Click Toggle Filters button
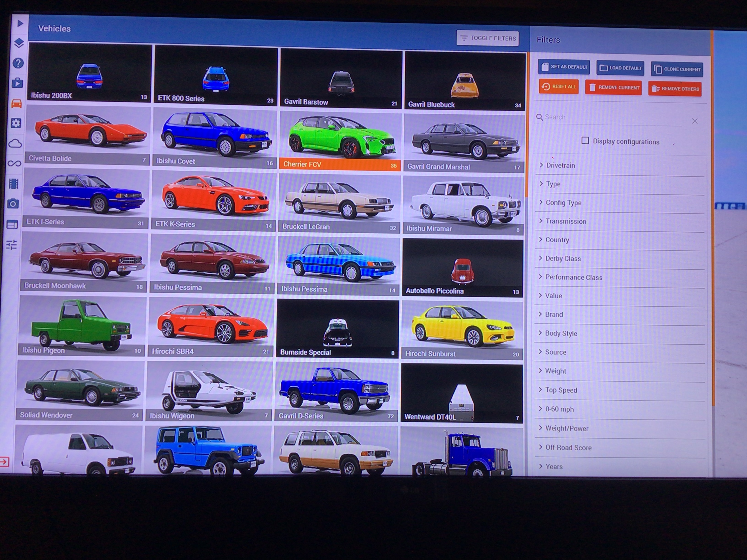 pos(488,38)
